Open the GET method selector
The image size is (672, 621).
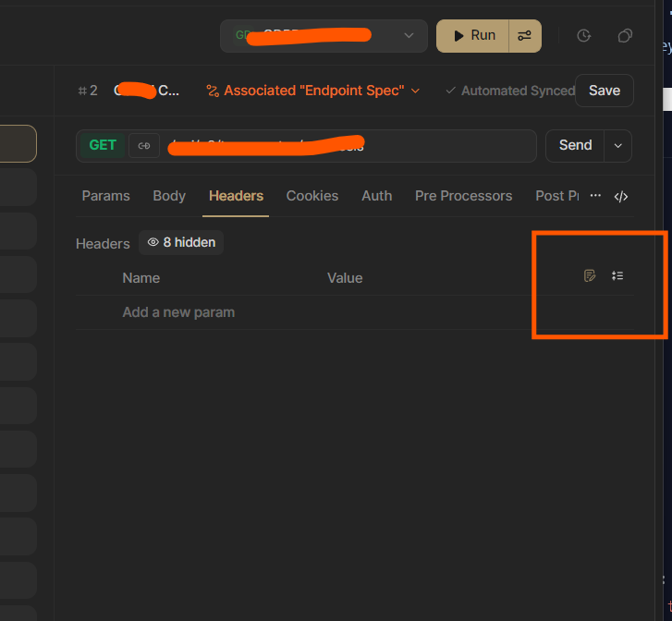coord(103,146)
